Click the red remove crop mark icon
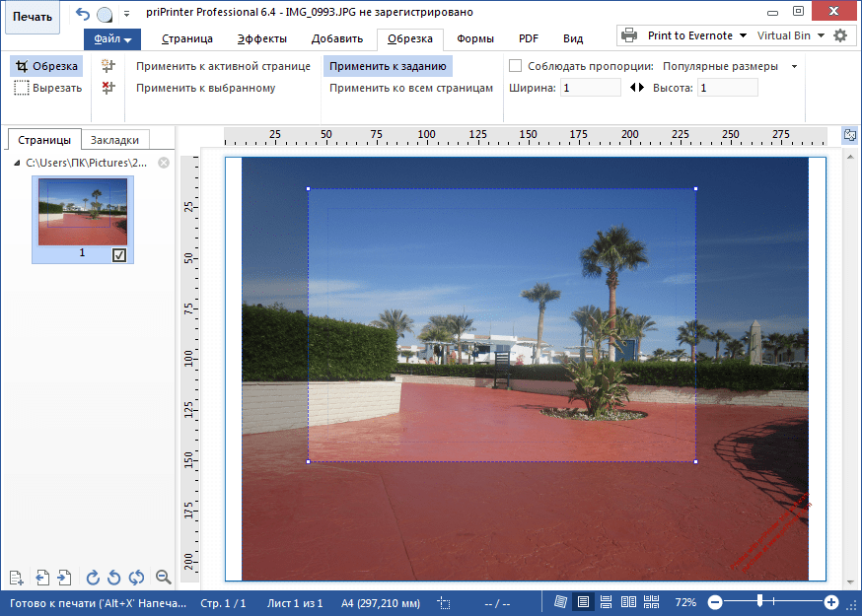862x616 pixels. pyautogui.click(x=109, y=88)
